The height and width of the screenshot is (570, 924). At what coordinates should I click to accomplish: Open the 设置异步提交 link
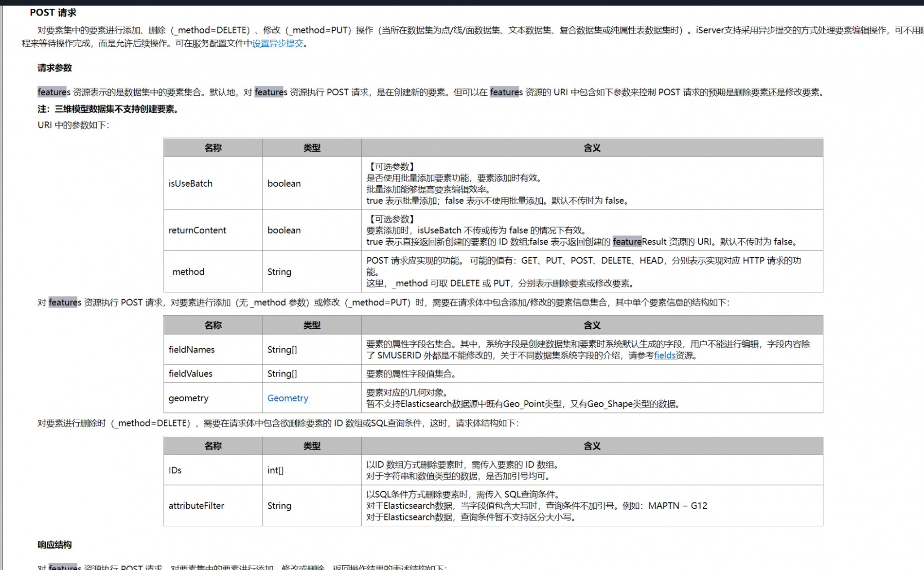click(x=278, y=43)
